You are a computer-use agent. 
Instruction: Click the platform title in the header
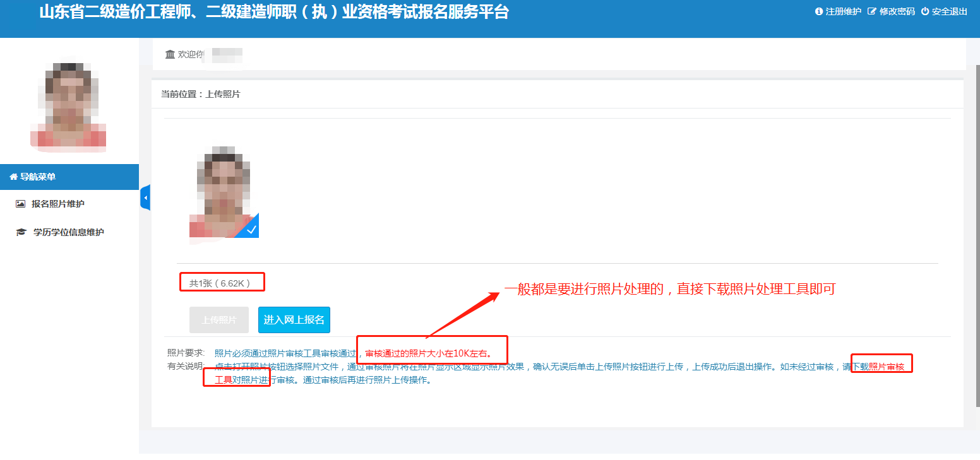coord(273,12)
